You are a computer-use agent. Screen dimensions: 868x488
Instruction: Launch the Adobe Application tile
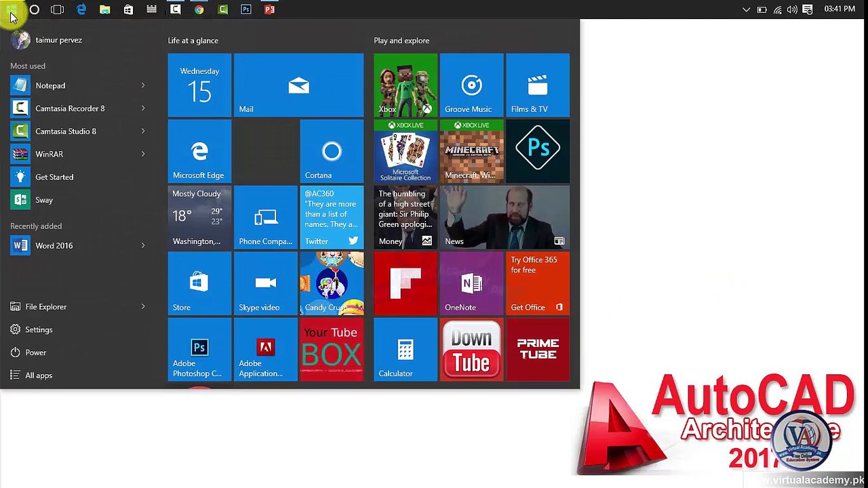pyautogui.click(x=265, y=350)
